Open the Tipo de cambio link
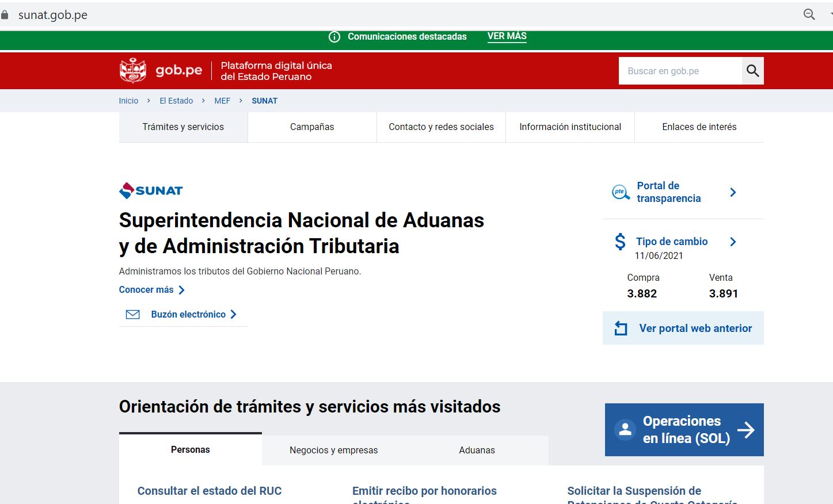This screenshot has height=504, width=833. coord(672,242)
